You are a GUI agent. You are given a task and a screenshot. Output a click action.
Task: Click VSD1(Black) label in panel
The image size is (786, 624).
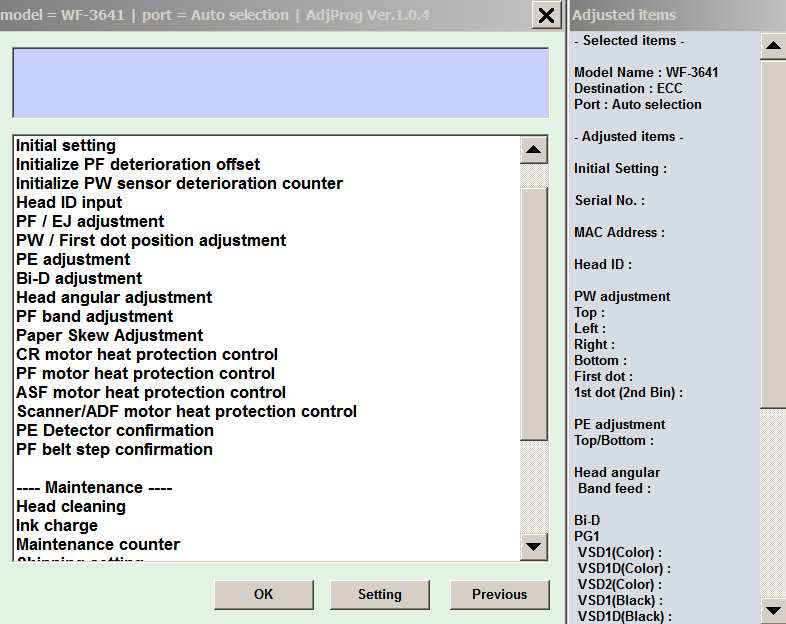click(x=620, y=601)
